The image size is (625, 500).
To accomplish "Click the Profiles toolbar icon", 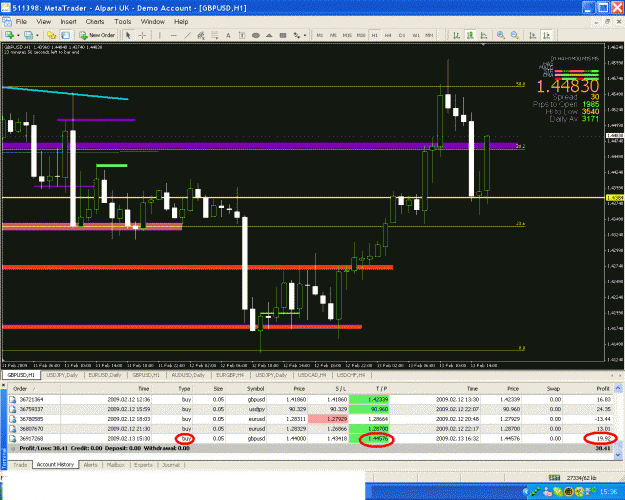I will pyautogui.click(x=29, y=35).
